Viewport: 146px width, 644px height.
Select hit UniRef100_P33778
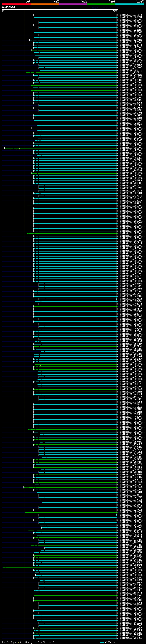point(131,276)
